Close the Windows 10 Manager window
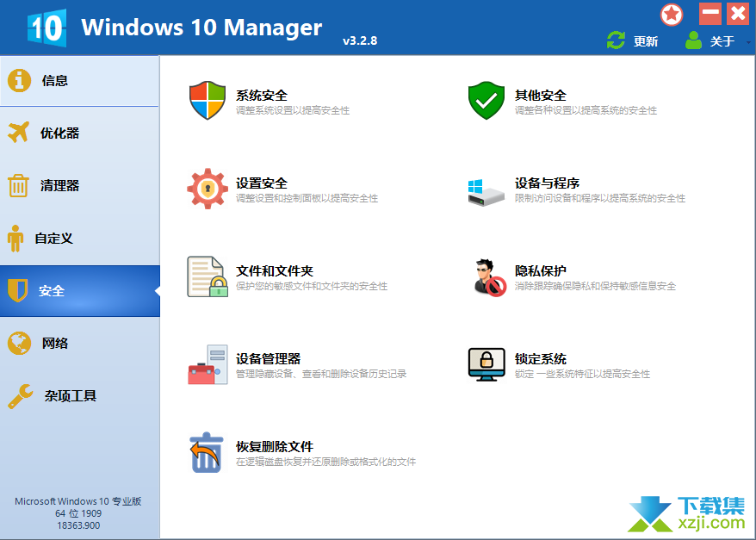This screenshot has height=540, width=756. click(x=738, y=14)
